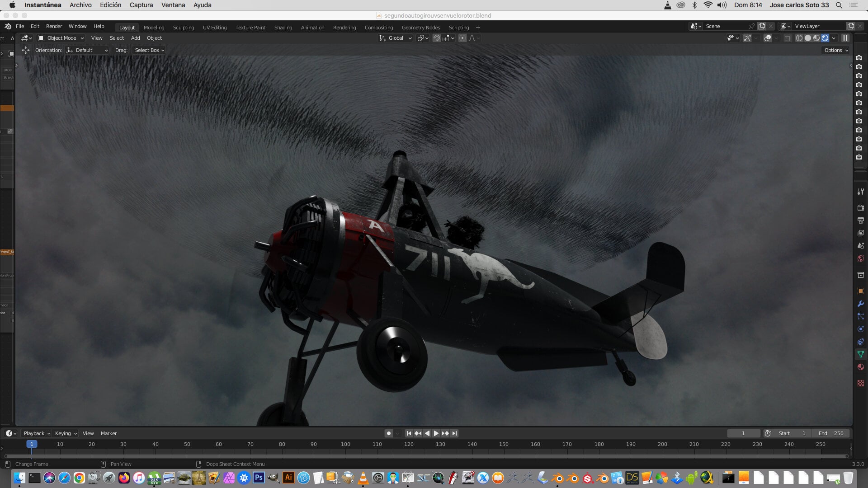
Task: Toggle viewport gizmos
Action: (747, 38)
